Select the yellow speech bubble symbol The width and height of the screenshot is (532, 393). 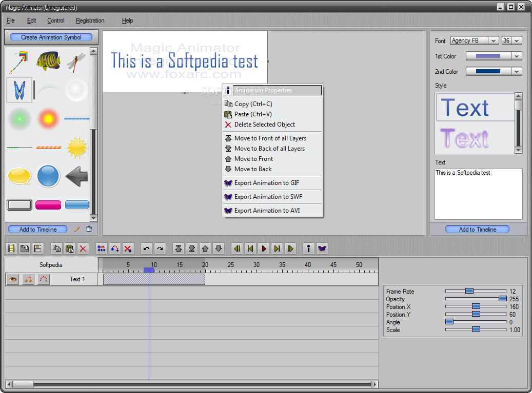(19, 176)
